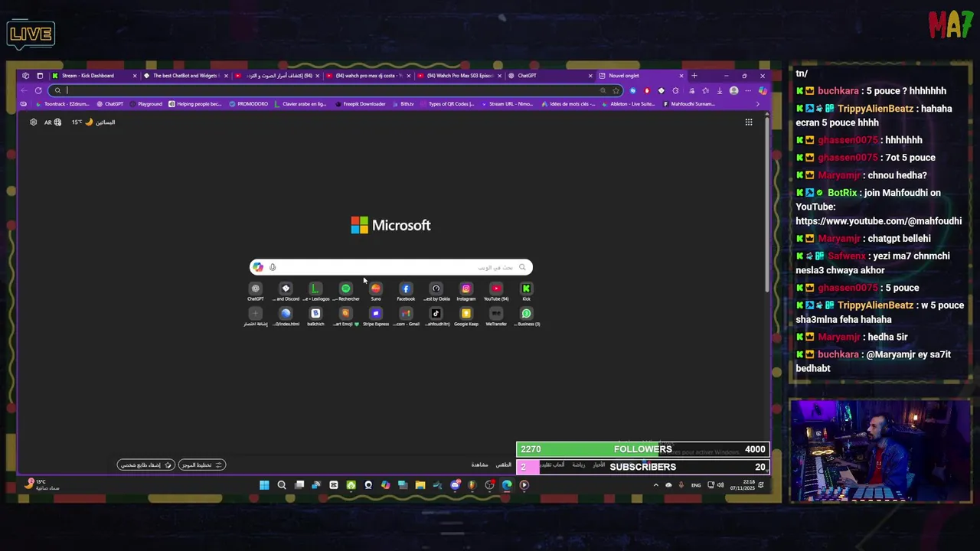
Task: Open the 15°C weather widget
Action: pyautogui.click(x=93, y=122)
